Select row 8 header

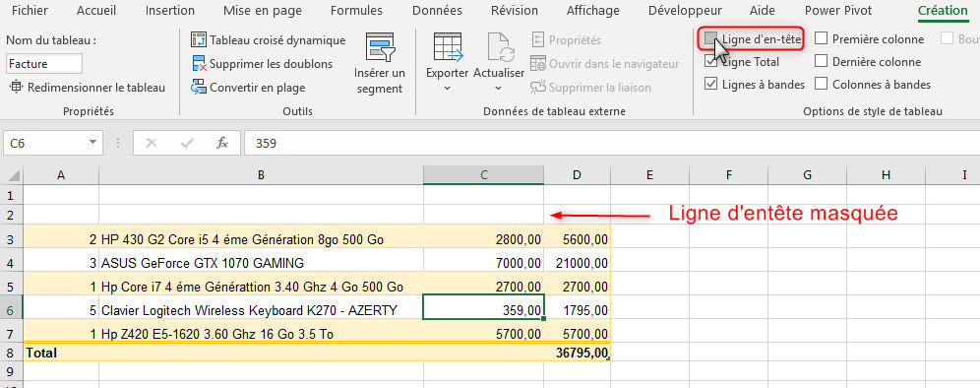click(x=11, y=353)
